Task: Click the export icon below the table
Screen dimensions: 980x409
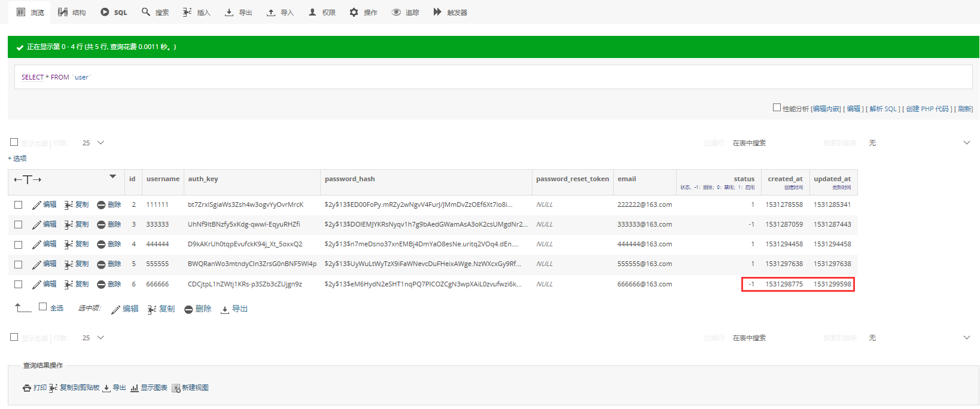Action: [225, 309]
